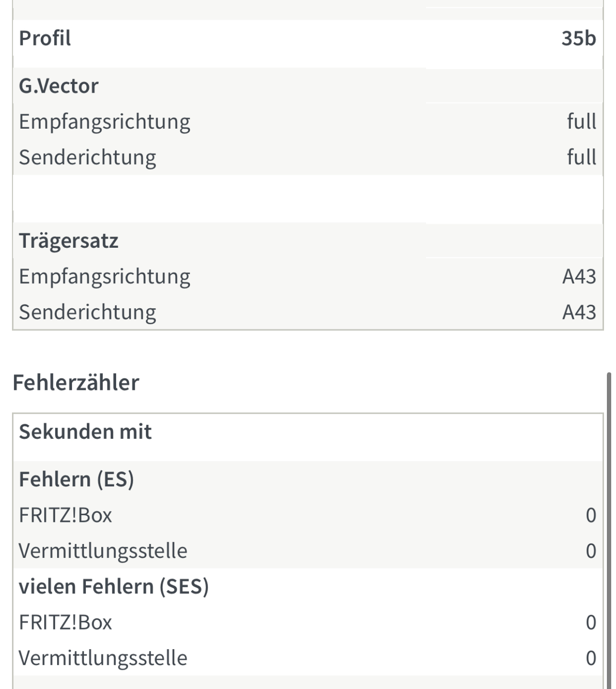Click the Fehlerzähler section heading
This screenshot has width=616, height=689.
point(76,383)
